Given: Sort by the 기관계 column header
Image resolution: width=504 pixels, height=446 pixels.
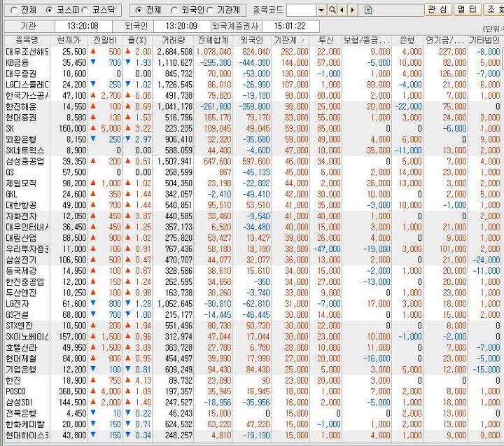Looking at the screenshot, I should click(x=290, y=40).
